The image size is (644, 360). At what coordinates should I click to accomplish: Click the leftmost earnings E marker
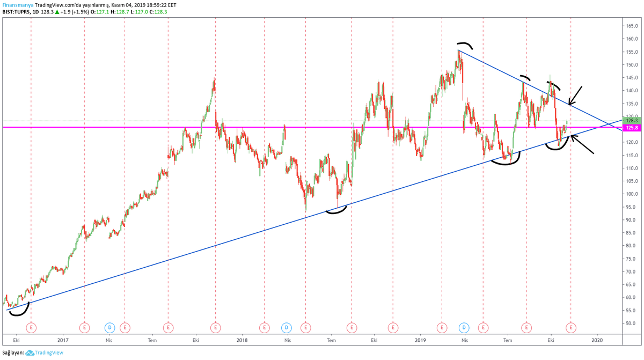click(x=31, y=327)
